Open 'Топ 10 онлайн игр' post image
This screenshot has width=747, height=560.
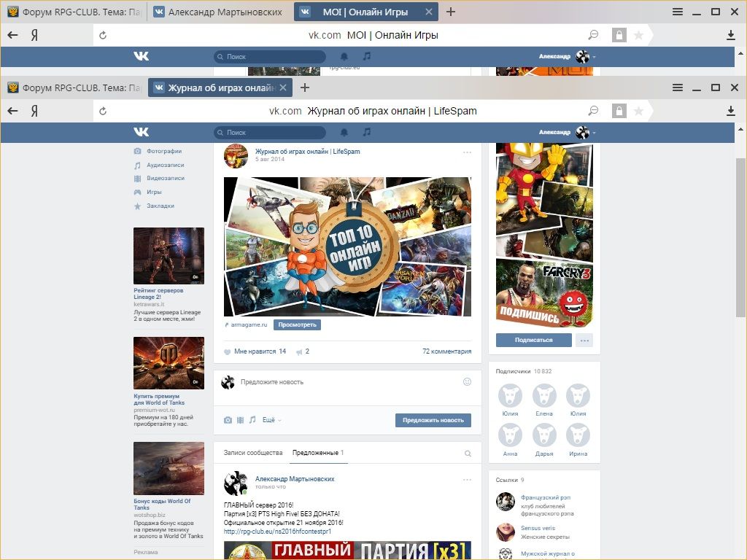point(347,246)
